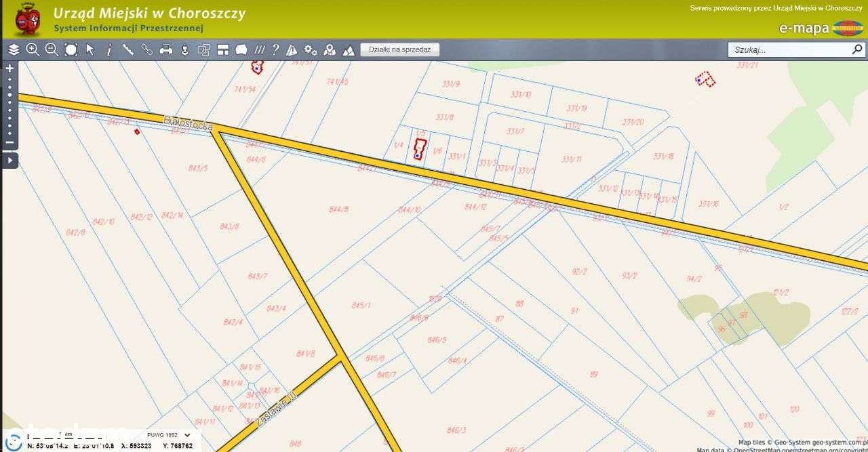Click the link sharing icon
The image size is (868, 452).
(x=146, y=49)
